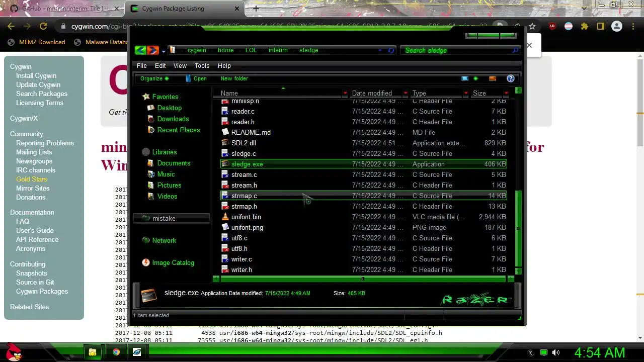This screenshot has height=362, width=644.
Task: Open the Organize dropdown menu
Action: pyautogui.click(x=154, y=78)
